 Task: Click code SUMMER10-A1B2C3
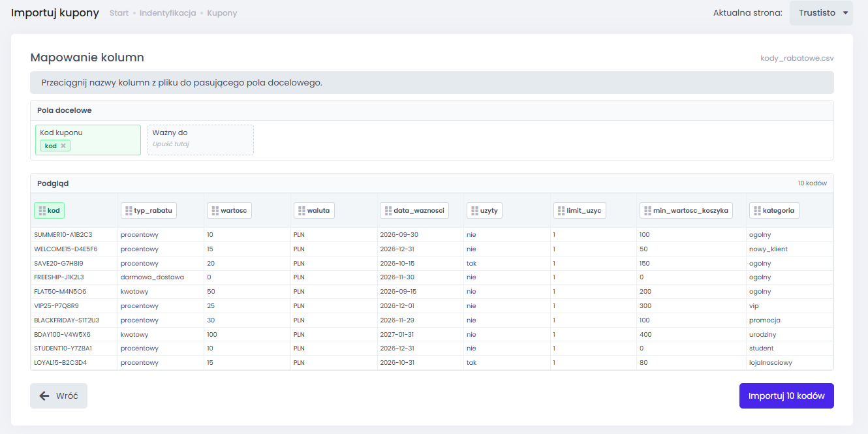point(63,234)
